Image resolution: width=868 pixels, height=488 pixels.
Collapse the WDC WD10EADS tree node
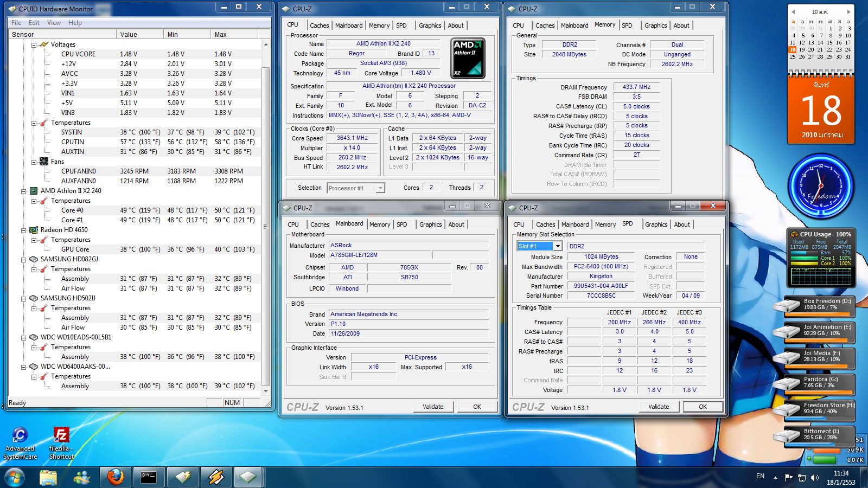tap(24, 337)
